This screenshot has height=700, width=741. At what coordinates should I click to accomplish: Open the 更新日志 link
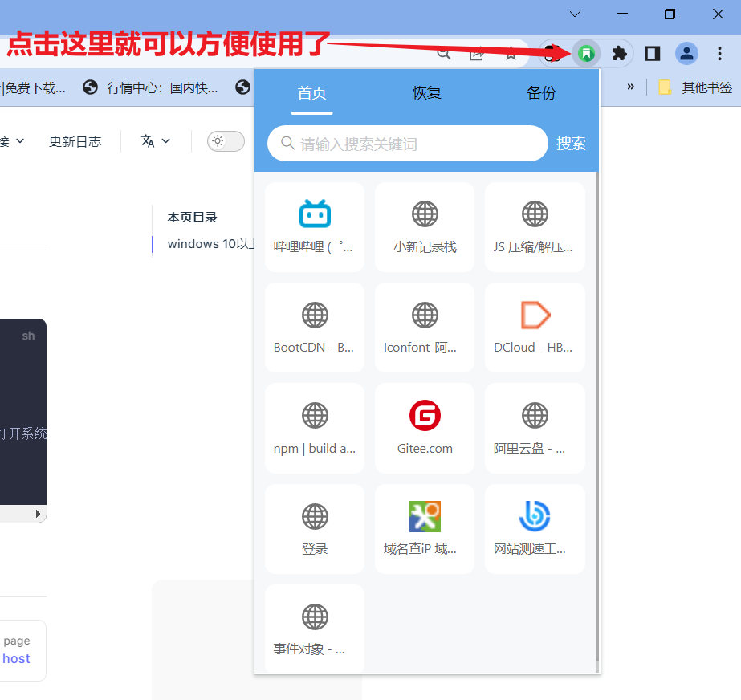75,141
